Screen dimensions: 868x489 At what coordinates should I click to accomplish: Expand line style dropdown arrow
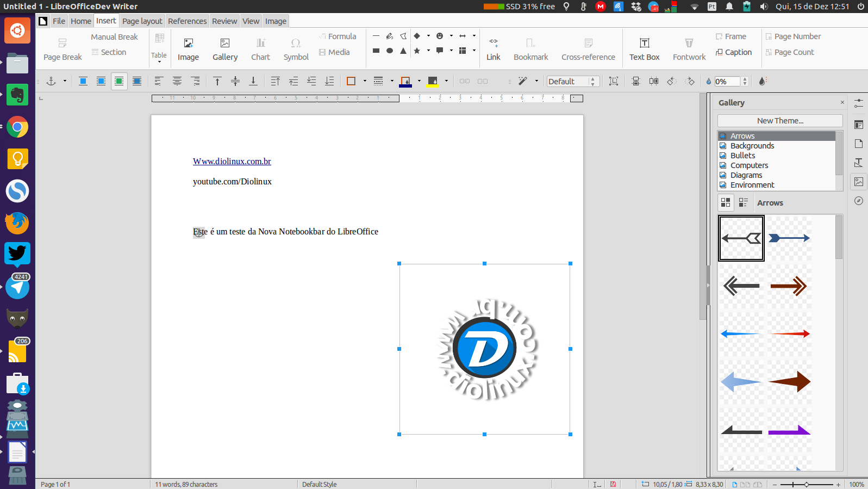[392, 81]
